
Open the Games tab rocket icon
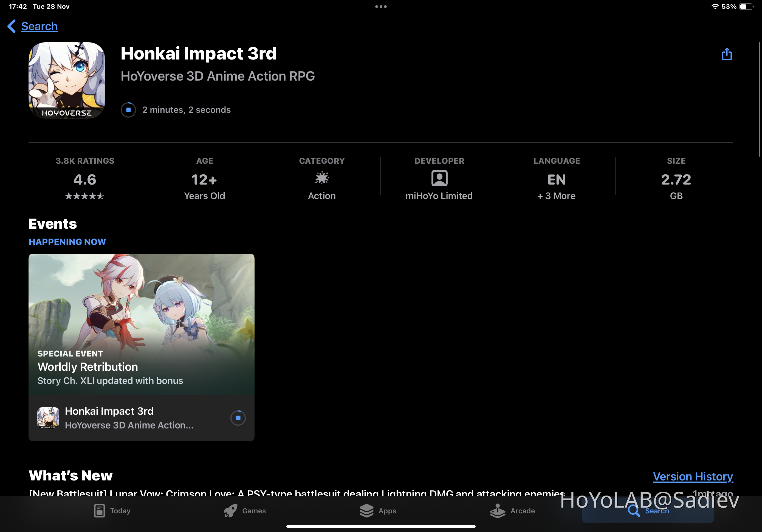click(231, 511)
